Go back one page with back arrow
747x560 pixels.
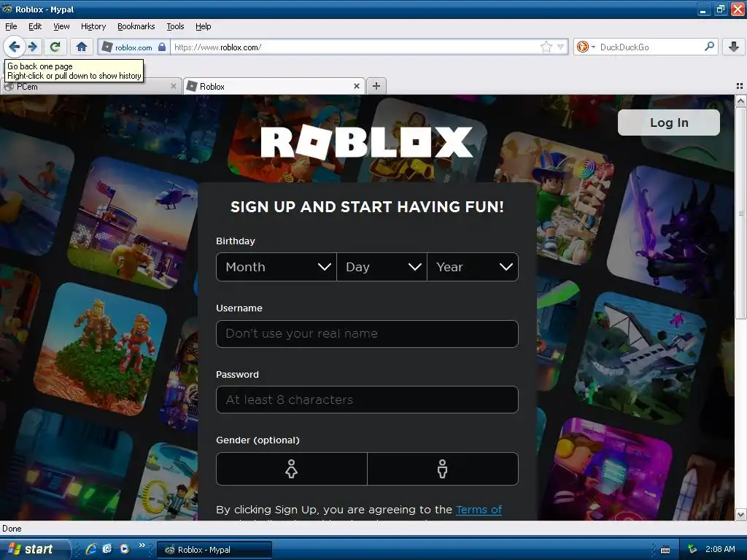tap(15, 47)
